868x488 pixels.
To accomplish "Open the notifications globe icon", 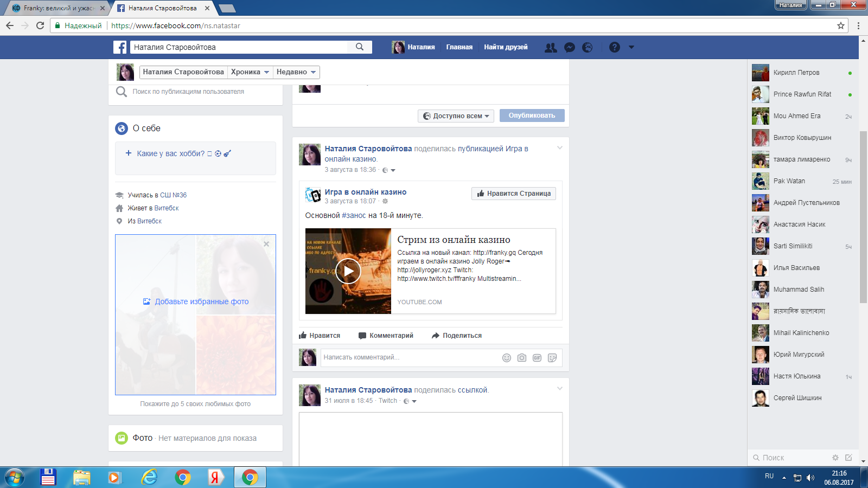I will click(x=587, y=48).
